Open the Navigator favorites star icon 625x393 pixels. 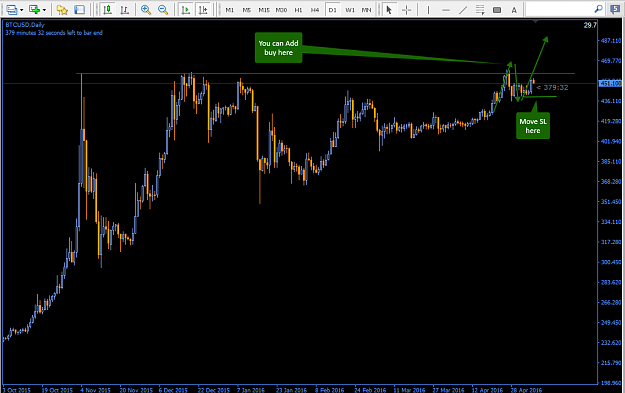pos(62,10)
